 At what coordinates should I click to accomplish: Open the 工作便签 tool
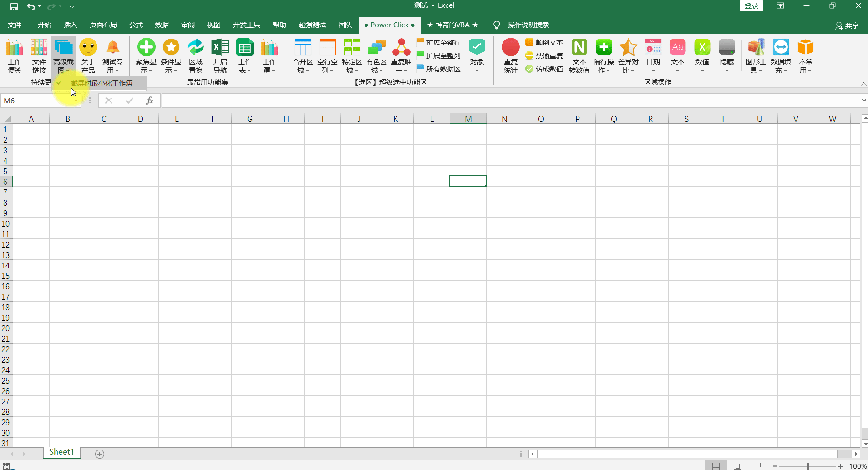15,56
